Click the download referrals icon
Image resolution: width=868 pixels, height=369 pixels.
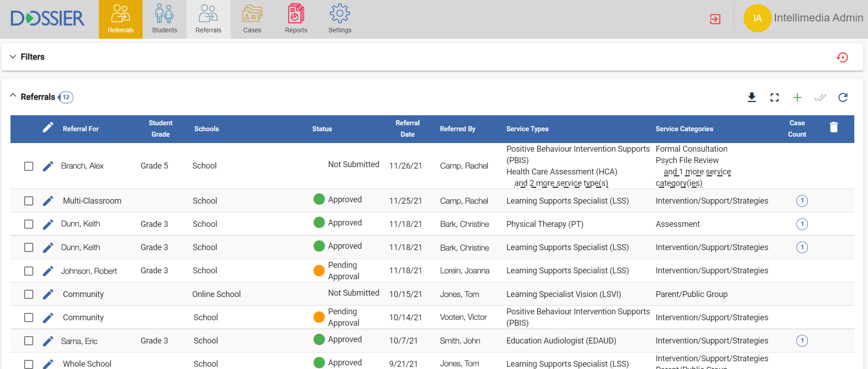[x=752, y=97]
